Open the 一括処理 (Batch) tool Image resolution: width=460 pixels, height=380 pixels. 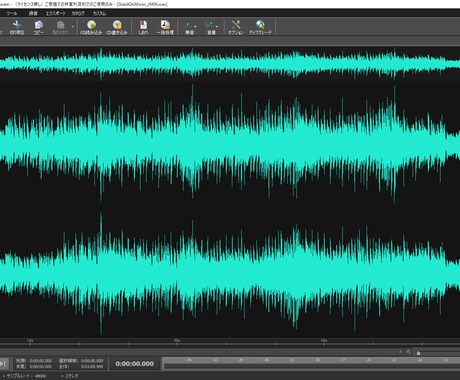click(x=165, y=27)
